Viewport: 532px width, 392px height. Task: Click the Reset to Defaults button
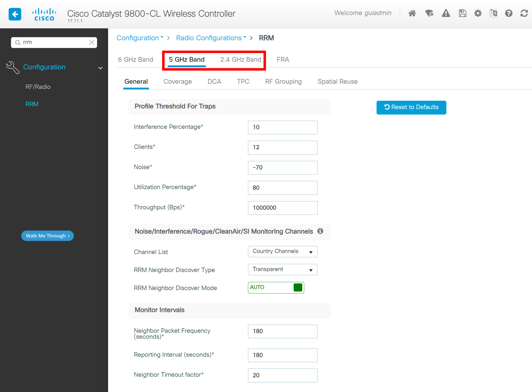[x=411, y=107]
